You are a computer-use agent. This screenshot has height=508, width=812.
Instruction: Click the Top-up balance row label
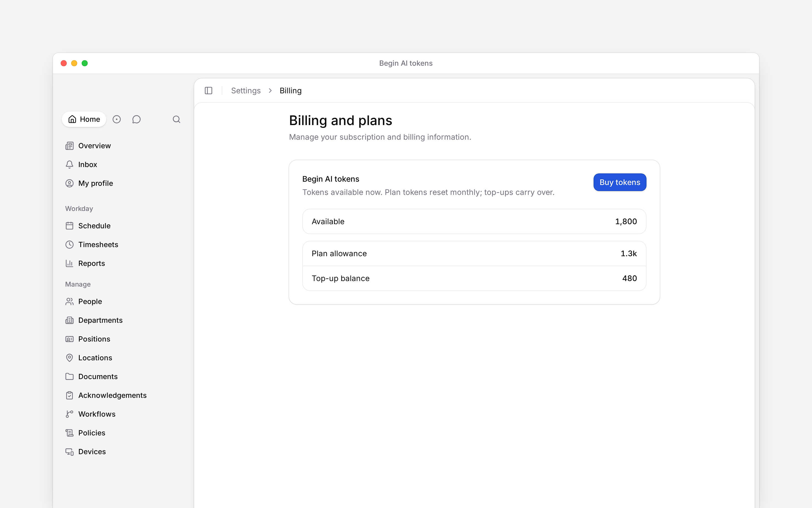point(340,279)
